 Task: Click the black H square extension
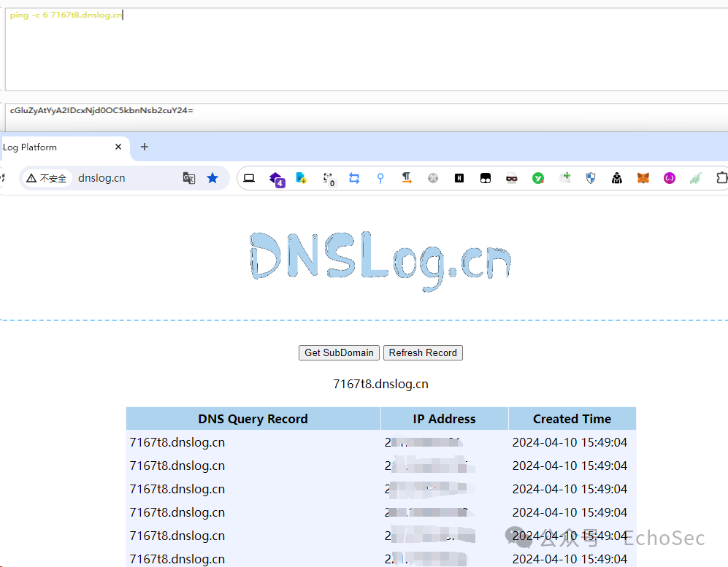459,178
